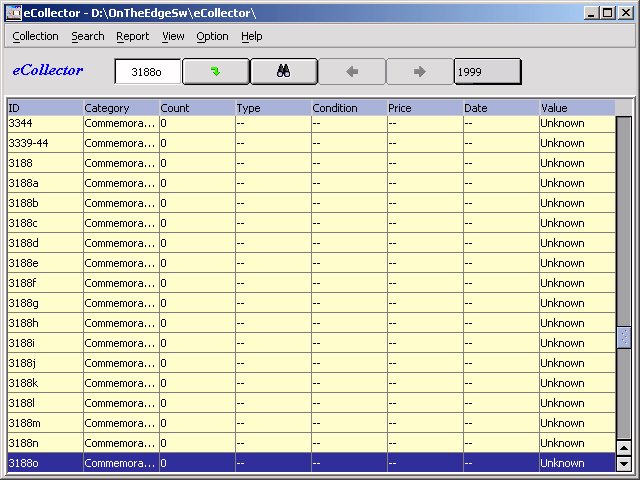
Task: Click the scrollbar down arrow
Action: coord(625,464)
